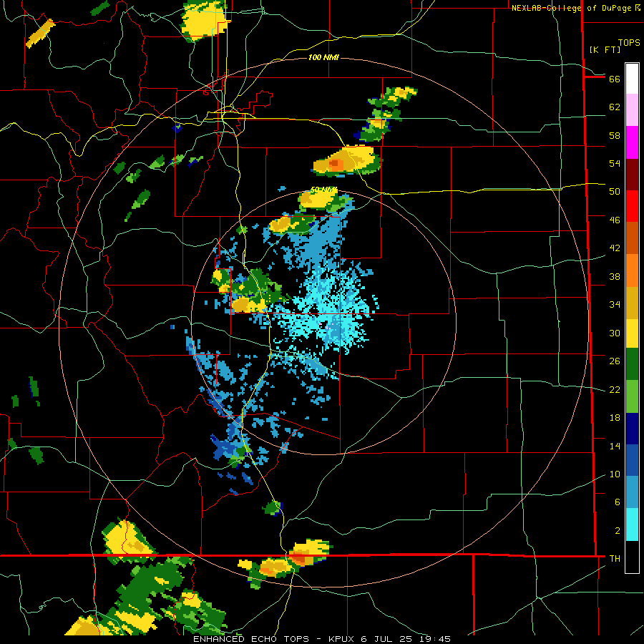The width and height of the screenshot is (644, 644).
Task: Click the '2' legend value
Action: coord(617,531)
